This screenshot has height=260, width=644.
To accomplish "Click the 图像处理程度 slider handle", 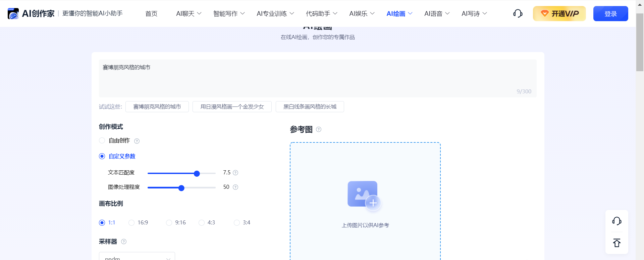I will (x=181, y=188).
